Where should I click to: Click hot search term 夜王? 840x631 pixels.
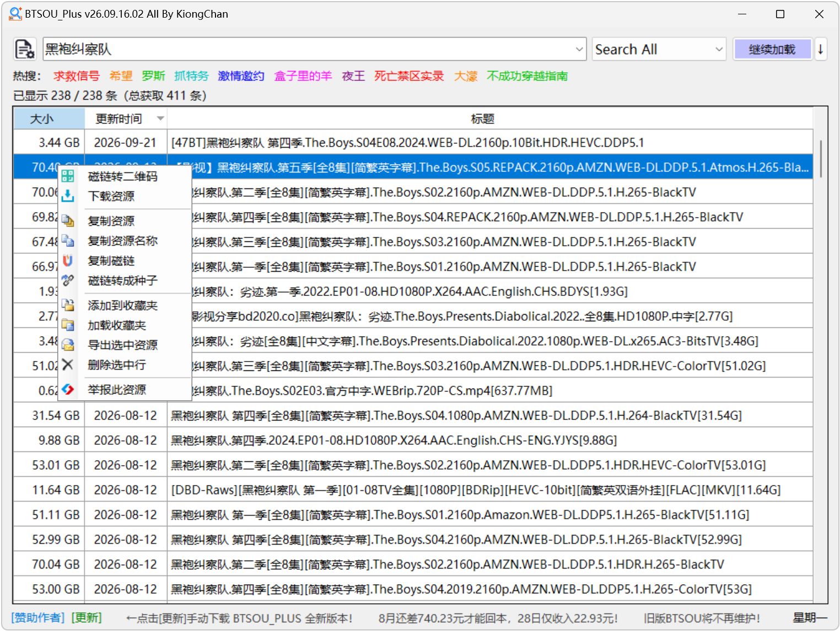point(353,76)
